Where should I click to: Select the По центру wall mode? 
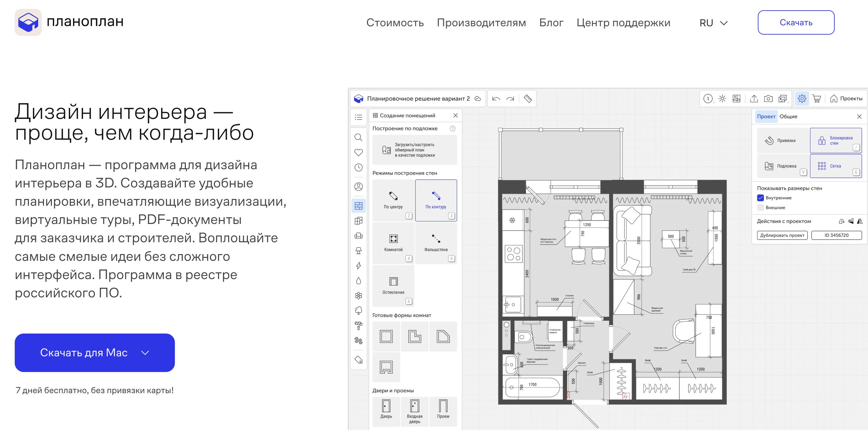(x=393, y=200)
